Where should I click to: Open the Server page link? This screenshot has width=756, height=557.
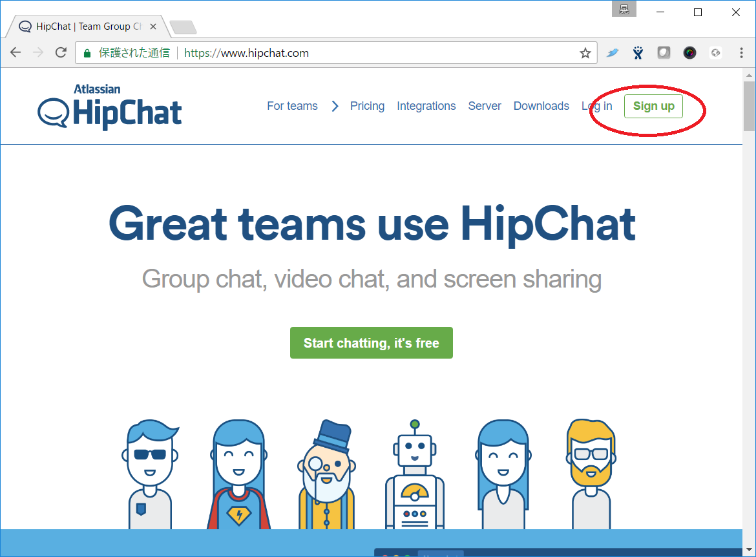(485, 106)
